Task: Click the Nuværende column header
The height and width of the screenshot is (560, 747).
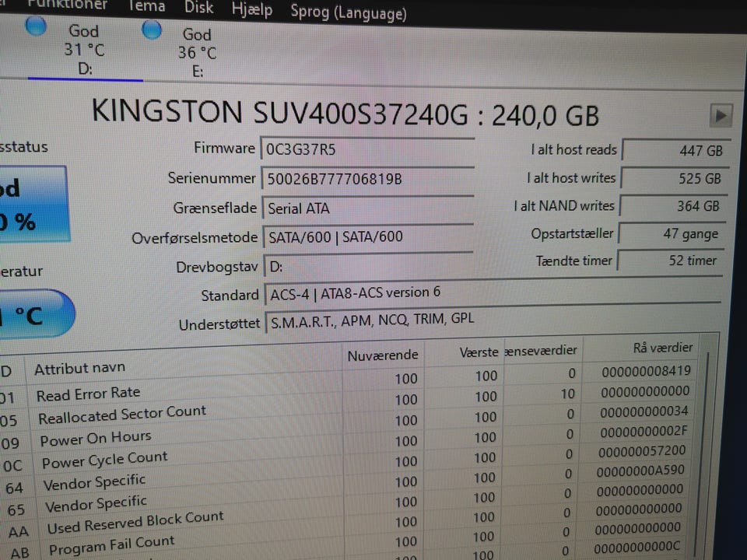Action: click(383, 355)
